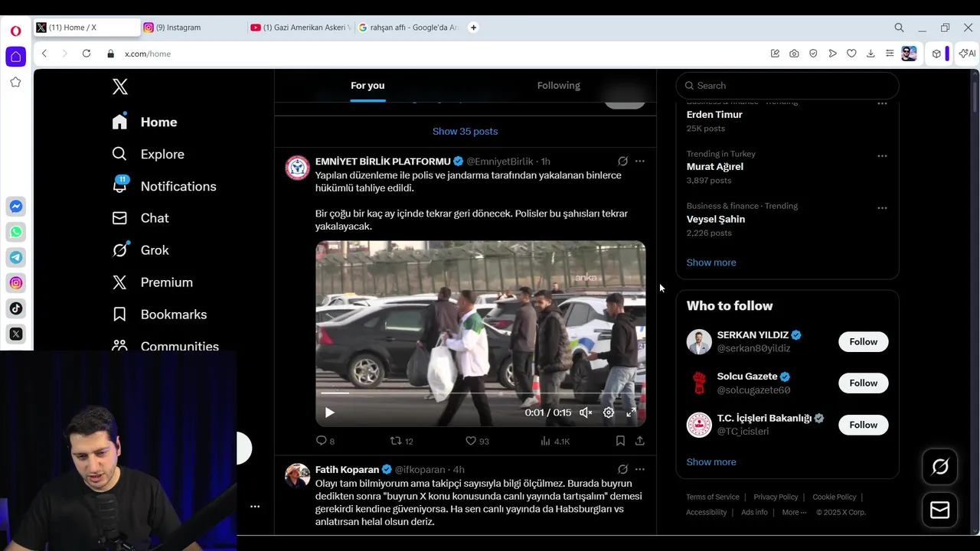Open more options for Murat Ağırel trend
Screen dimensions: 980x551
(x=882, y=155)
